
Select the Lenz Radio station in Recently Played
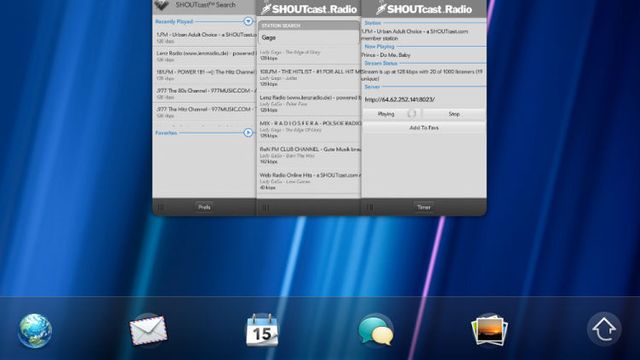[205, 56]
